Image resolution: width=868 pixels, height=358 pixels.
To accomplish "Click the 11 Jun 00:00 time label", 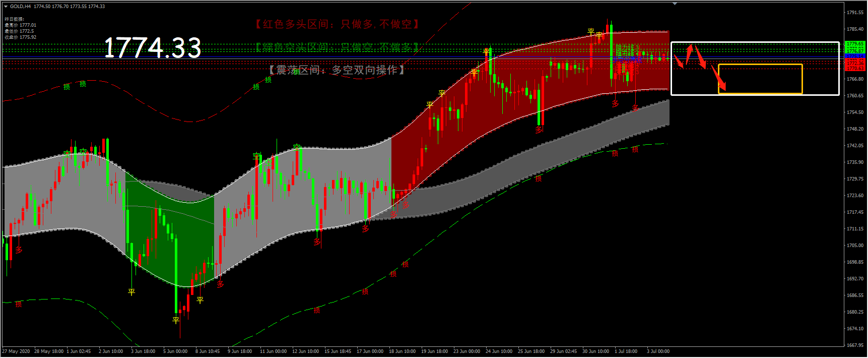I will 273,351.
